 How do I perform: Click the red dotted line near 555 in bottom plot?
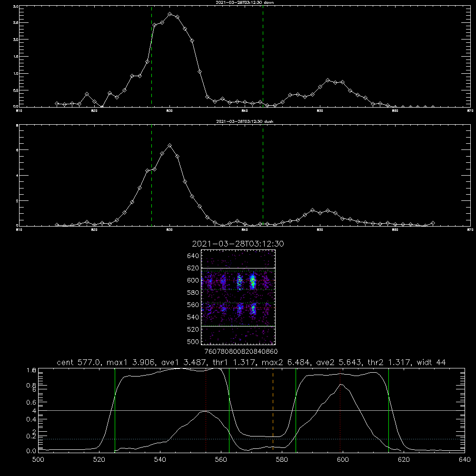pos(206,410)
